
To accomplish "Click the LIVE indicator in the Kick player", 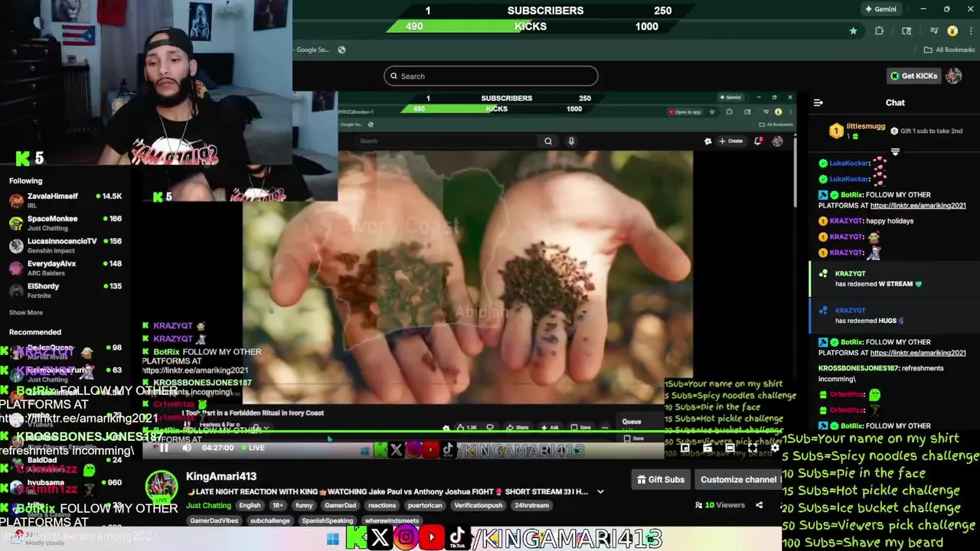I will [252, 448].
